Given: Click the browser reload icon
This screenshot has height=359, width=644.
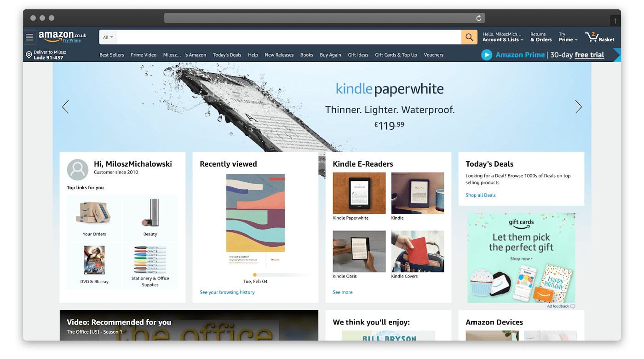Looking at the screenshot, I should coord(478,18).
